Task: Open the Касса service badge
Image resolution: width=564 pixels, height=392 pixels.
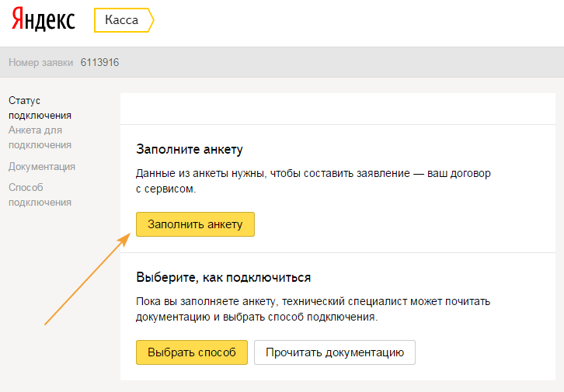Action: point(124,20)
